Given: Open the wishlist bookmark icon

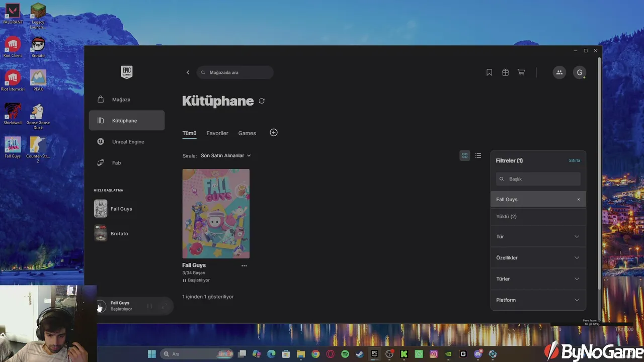Looking at the screenshot, I should 489,72.
